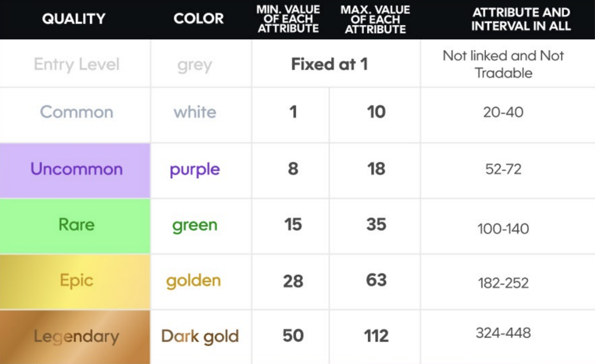
Task: Click the ATTRIBUTE AND INTERVAL IN ALL header
Action: (x=521, y=19)
